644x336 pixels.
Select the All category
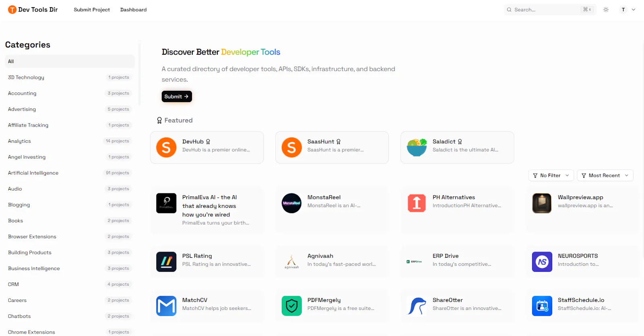tap(70, 61)
